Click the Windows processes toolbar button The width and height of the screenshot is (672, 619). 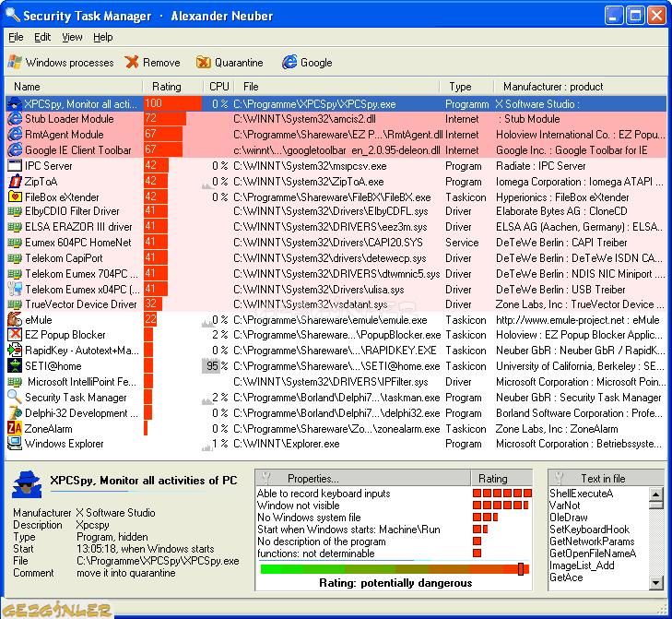[x=61, y=63]
